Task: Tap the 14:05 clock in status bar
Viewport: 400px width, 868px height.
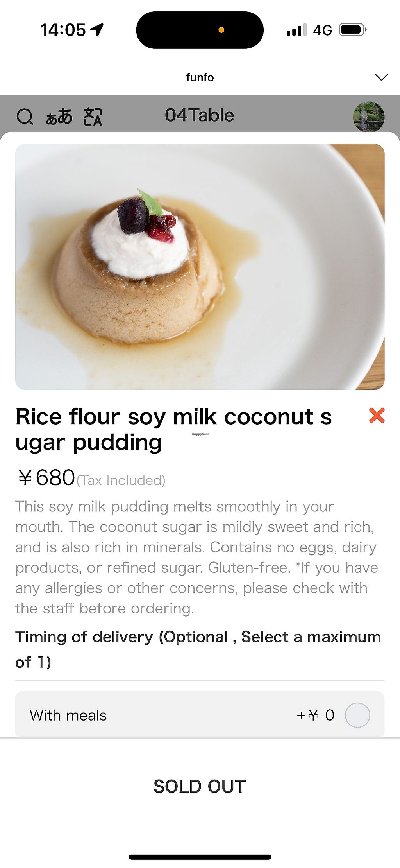Action: click(63, 30)
